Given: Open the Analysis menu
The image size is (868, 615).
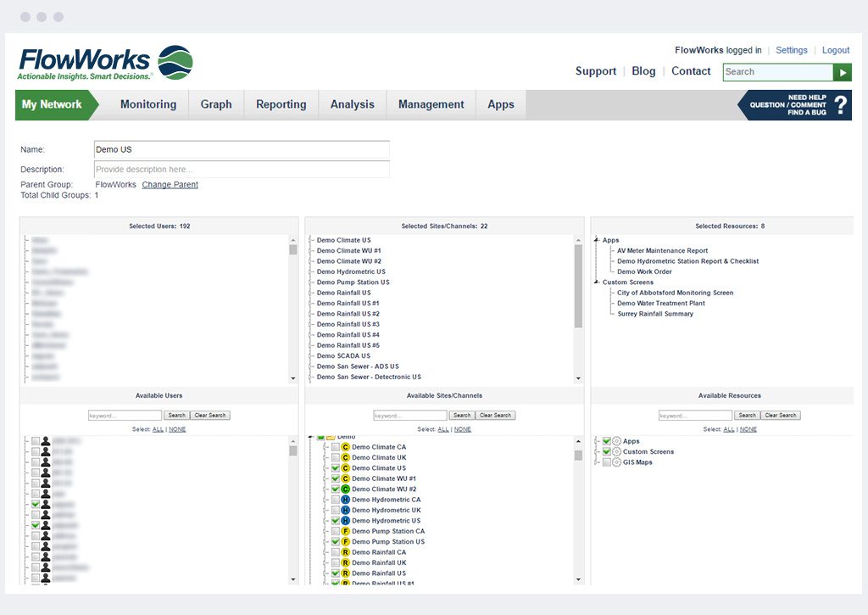Looking at the screenshot, I should 353,104.
